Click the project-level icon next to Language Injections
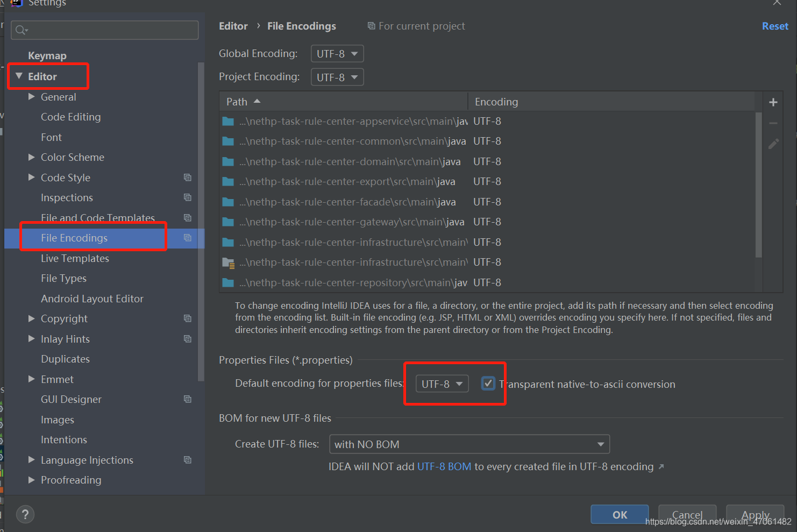 (x=187, y=460)
